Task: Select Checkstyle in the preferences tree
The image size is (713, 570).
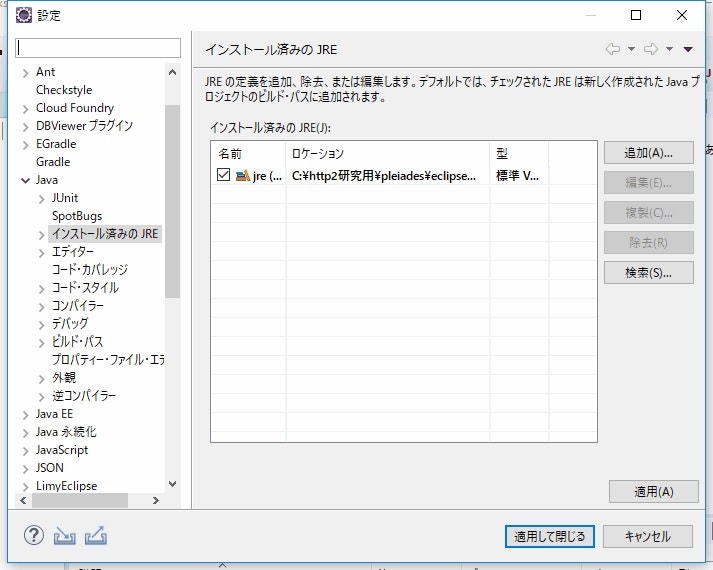Action: [64, 90]
